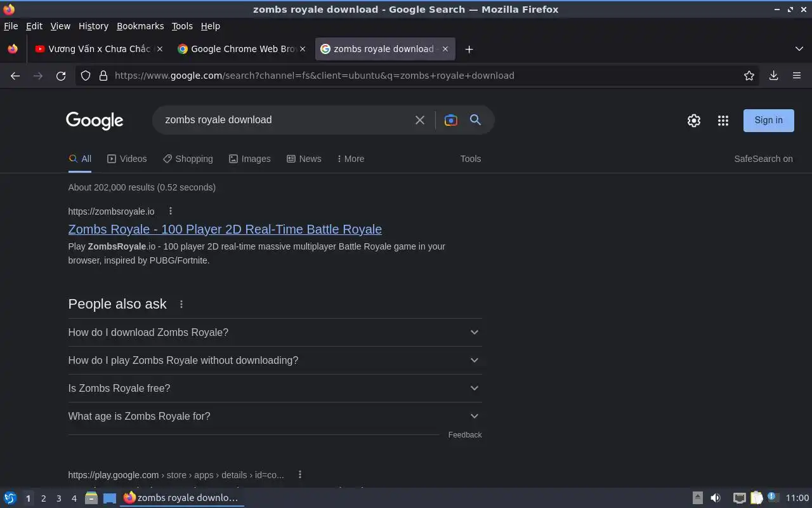
Task: Switch to workspace 3 in the taskbar
Action: [58, 498]
